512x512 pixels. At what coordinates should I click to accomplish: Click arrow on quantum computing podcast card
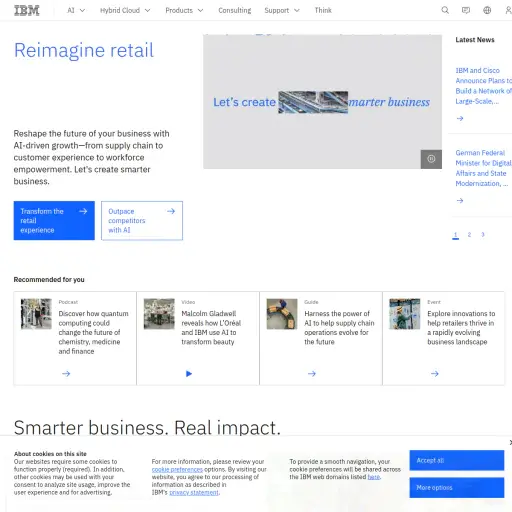[66, 374]
